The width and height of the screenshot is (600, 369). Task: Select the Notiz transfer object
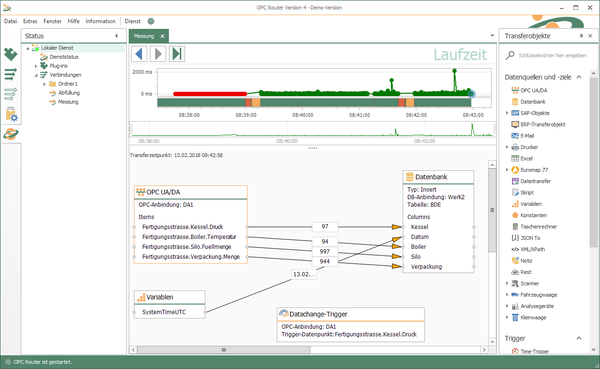pos(526,261)
